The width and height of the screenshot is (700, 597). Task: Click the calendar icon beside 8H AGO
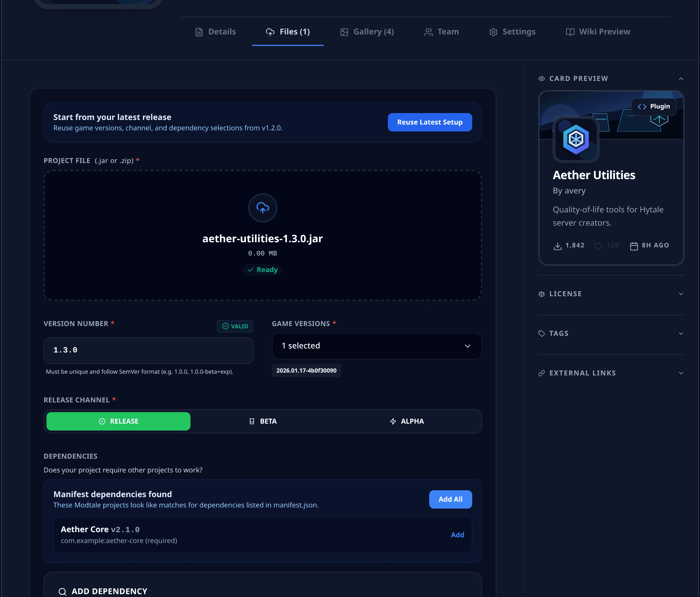point(634,246)
